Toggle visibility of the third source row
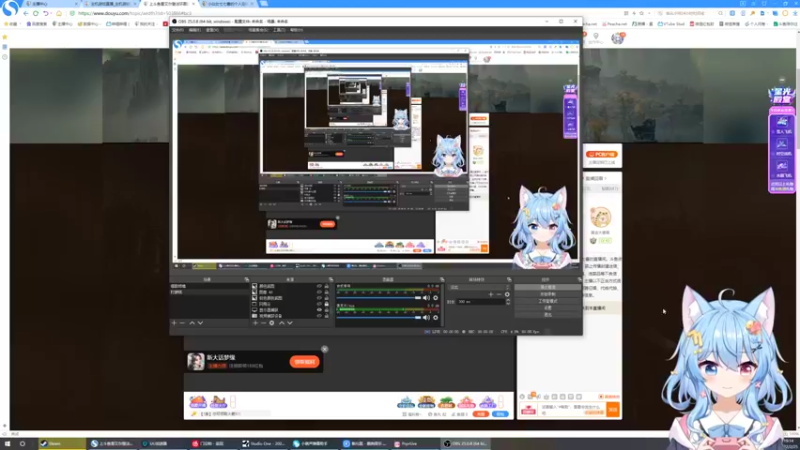Screen dimensions: 800x450 319,298
